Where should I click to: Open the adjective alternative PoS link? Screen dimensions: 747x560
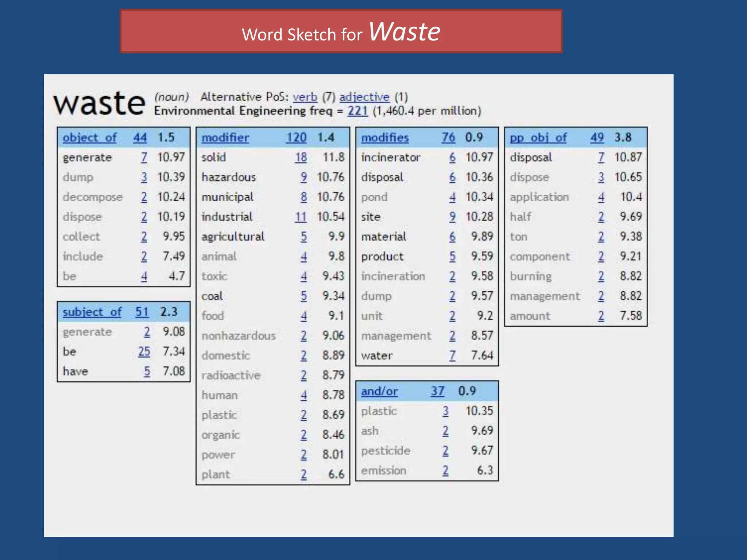[364, 97]
